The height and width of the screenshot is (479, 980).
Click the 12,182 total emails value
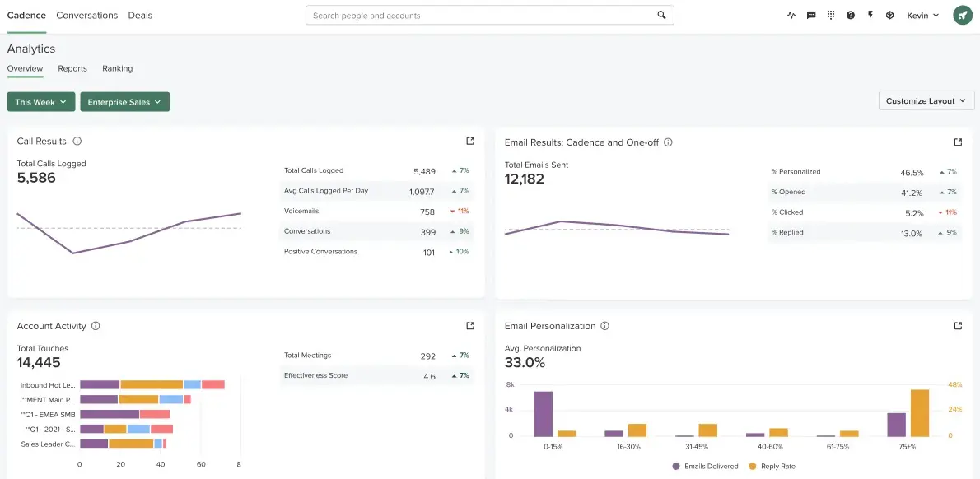(x=525, y=179)
